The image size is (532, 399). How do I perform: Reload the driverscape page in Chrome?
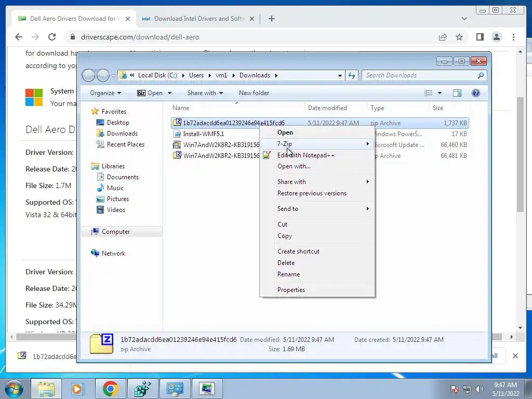coord(52,37)
